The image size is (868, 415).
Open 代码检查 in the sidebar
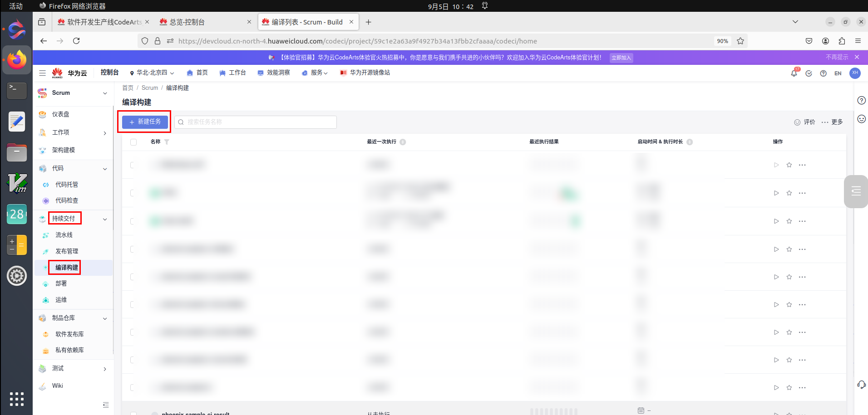67,200
